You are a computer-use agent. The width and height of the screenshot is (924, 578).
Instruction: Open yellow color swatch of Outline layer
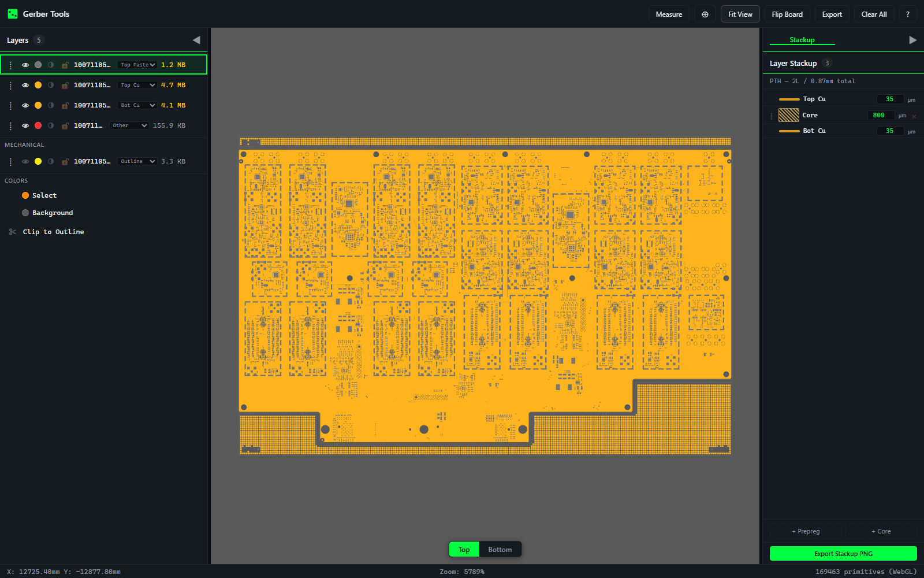pyautogui.click(x=38, y=161)
